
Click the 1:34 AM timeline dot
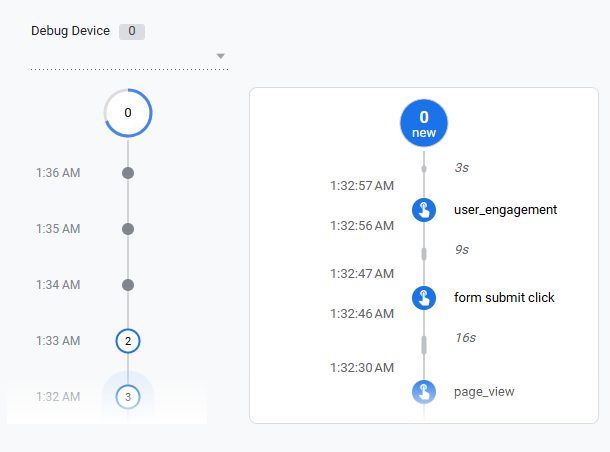point(128,285)
